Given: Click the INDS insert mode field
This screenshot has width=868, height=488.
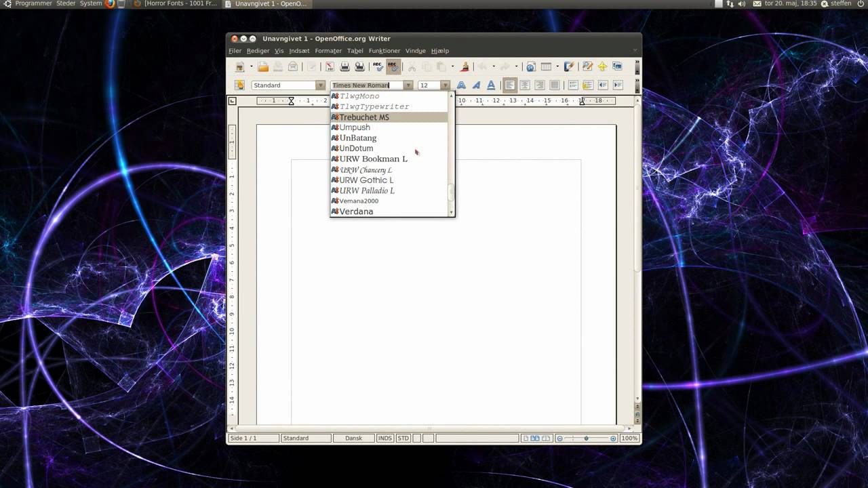Looking at the screenshot, I should coord(385,439).
